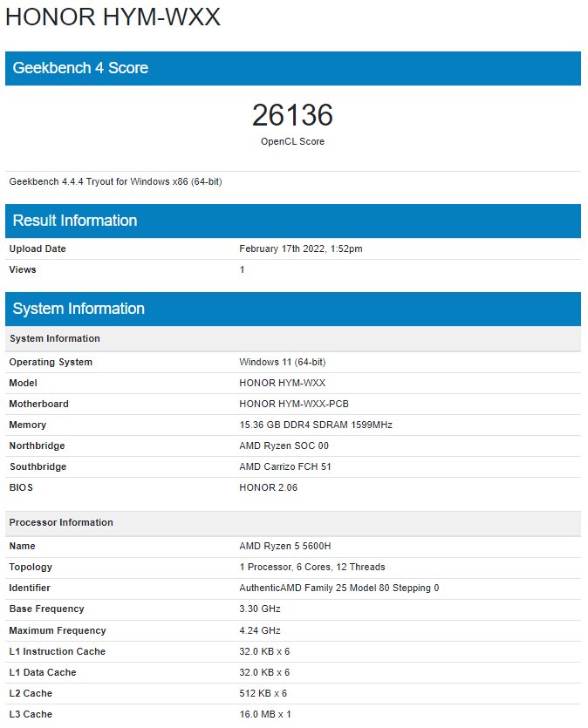Select the 26136 score value
Screen dimensions: 588x728
tap(292, 115)
